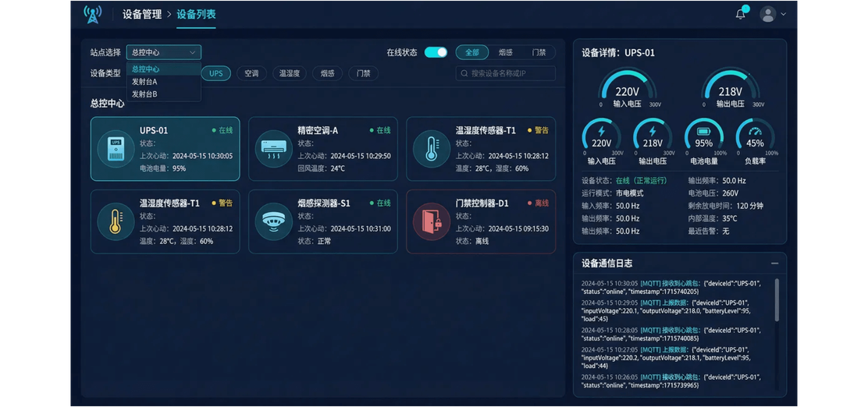Click the blue thermometer icon of 温湿度传感器-T1
This screenshot has width=868, height=407.
(x=431, y=149)
